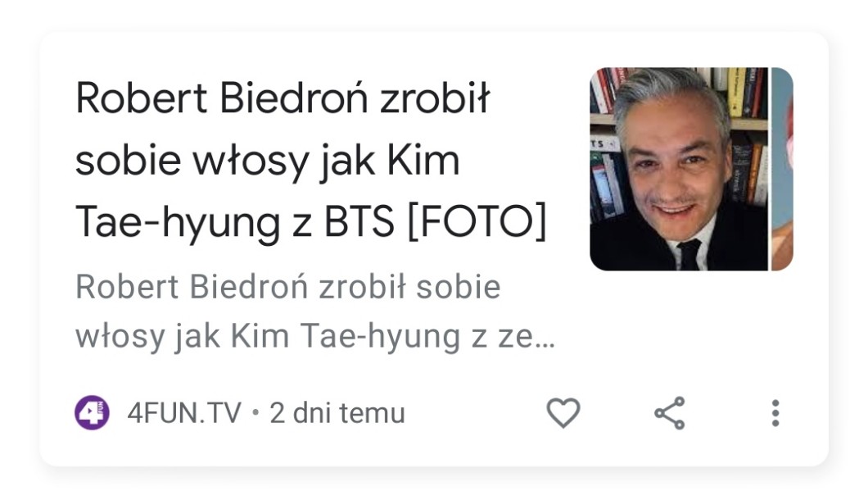
Task: Click the '2 dni temu' timestamp
Action: coord(337,413)
